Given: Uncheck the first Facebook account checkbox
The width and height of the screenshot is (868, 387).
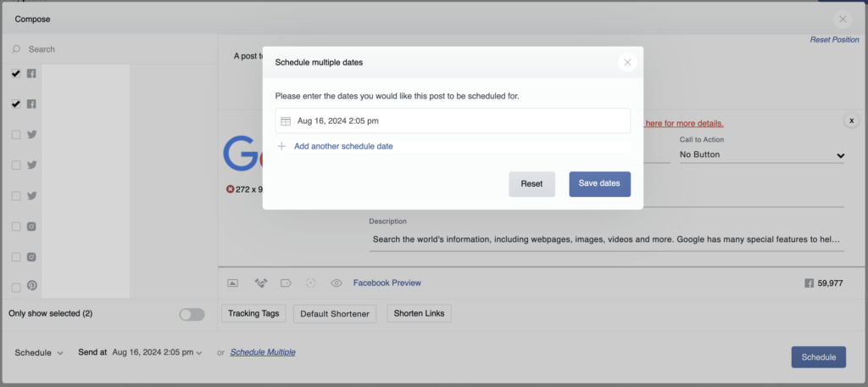Looking at the screenshot, I should [16, 73].
